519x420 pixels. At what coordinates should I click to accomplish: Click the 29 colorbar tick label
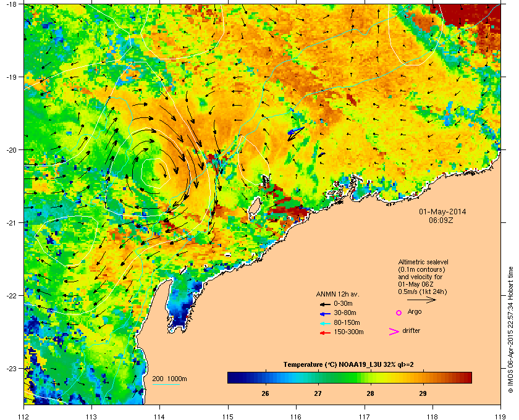(x=423, y=394)
